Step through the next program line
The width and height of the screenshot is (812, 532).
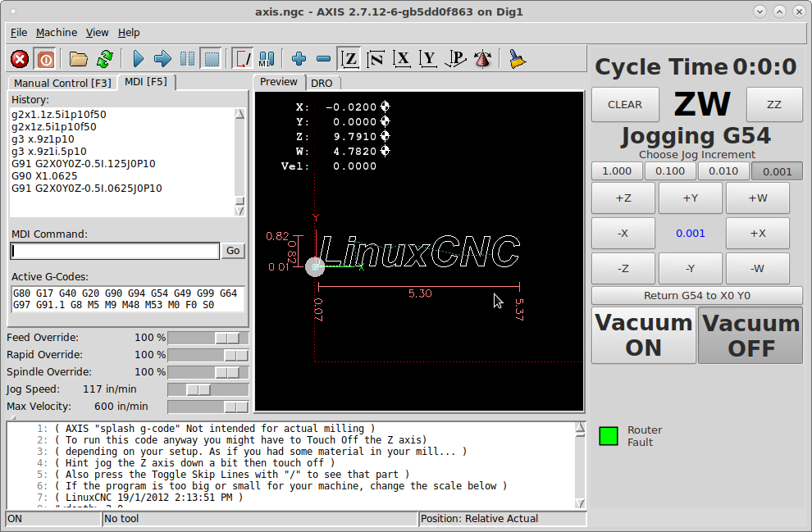162,59
